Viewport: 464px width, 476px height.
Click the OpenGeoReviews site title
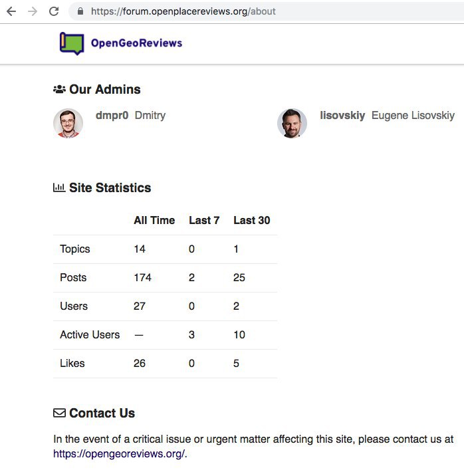tap(136, 43)
